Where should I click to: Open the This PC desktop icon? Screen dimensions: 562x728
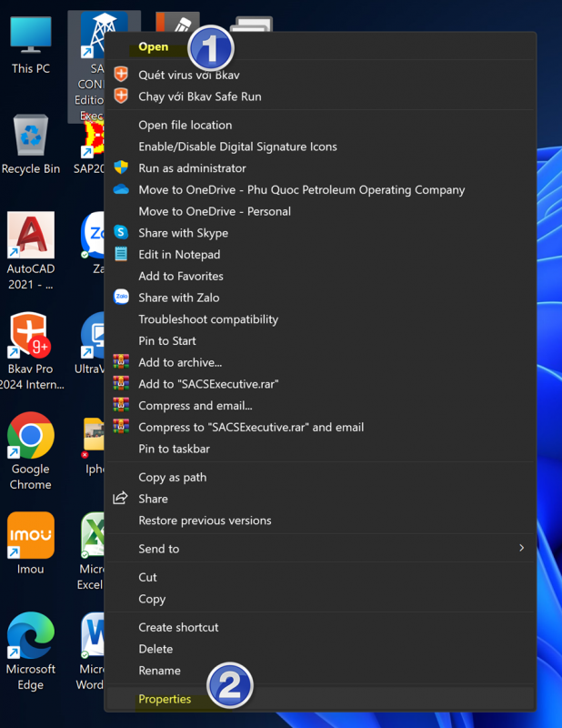[31, 45]
